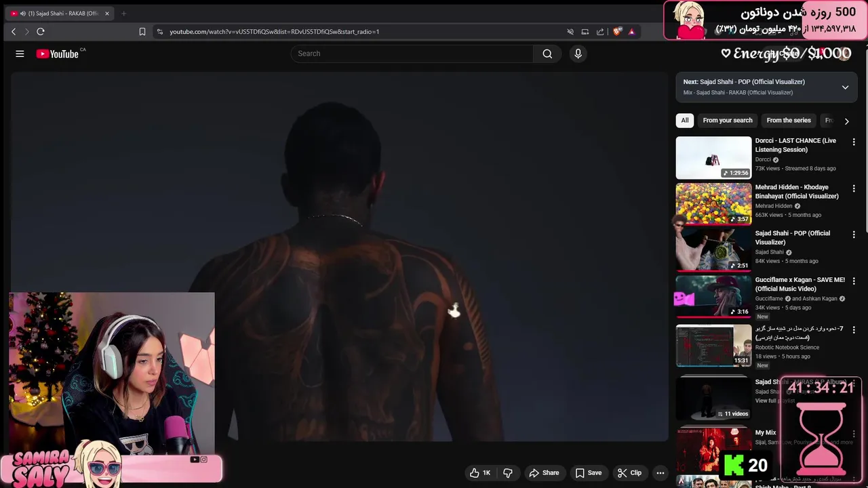
Task: Click the Save button below the video
Action: [x=589, y=473]
